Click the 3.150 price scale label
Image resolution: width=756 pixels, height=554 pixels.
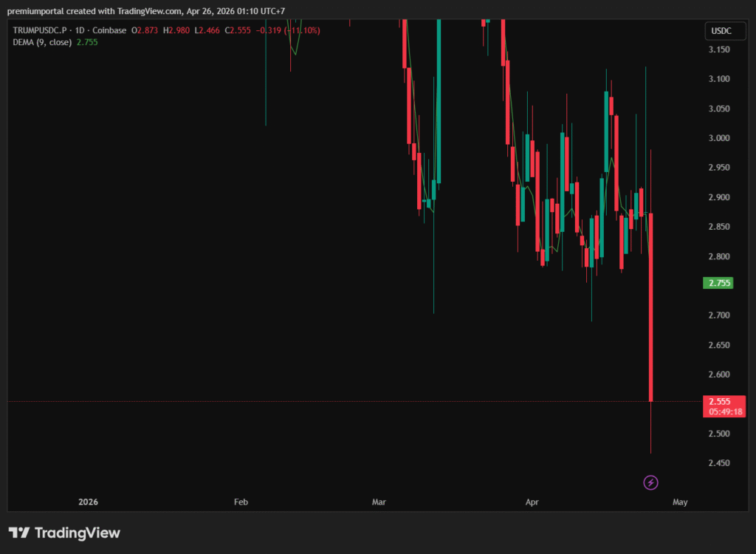(719, 49)
